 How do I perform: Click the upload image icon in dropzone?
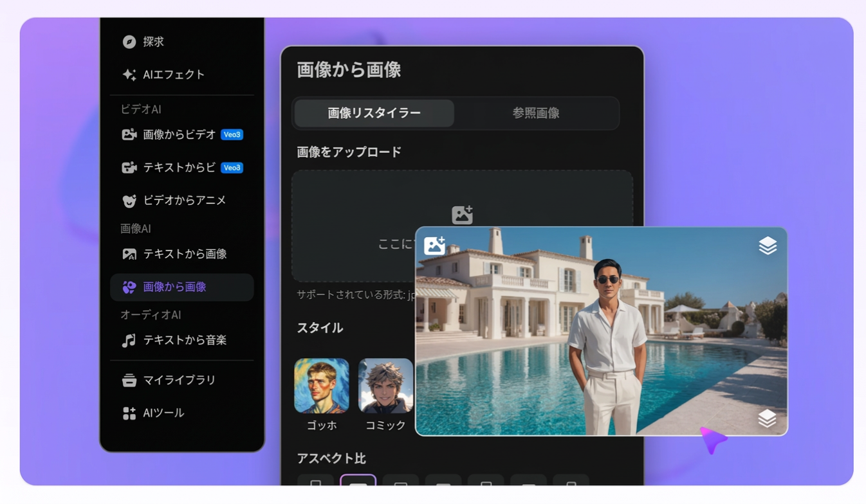(x=462, y=215)
